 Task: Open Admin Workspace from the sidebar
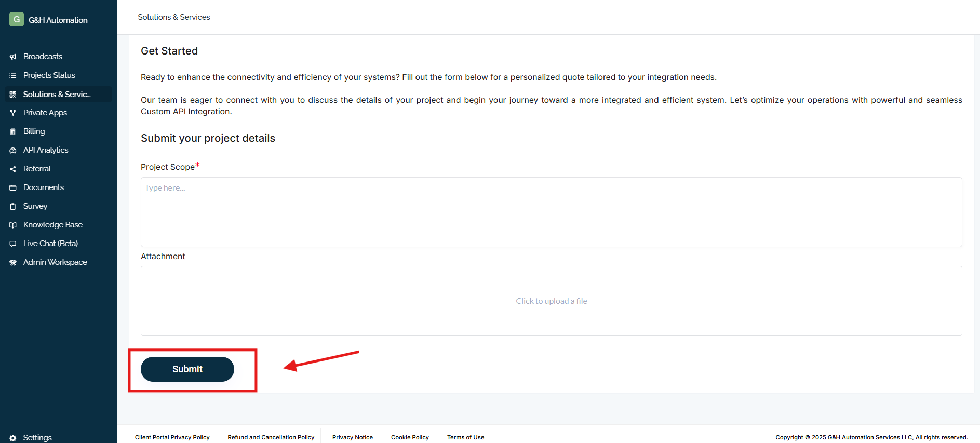55,262
